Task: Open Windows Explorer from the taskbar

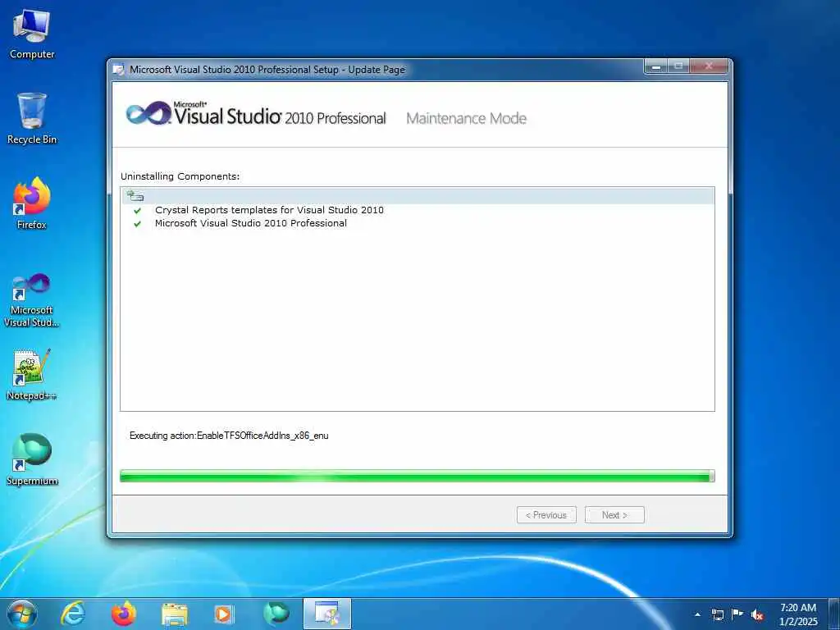Action: coord(175,614)
